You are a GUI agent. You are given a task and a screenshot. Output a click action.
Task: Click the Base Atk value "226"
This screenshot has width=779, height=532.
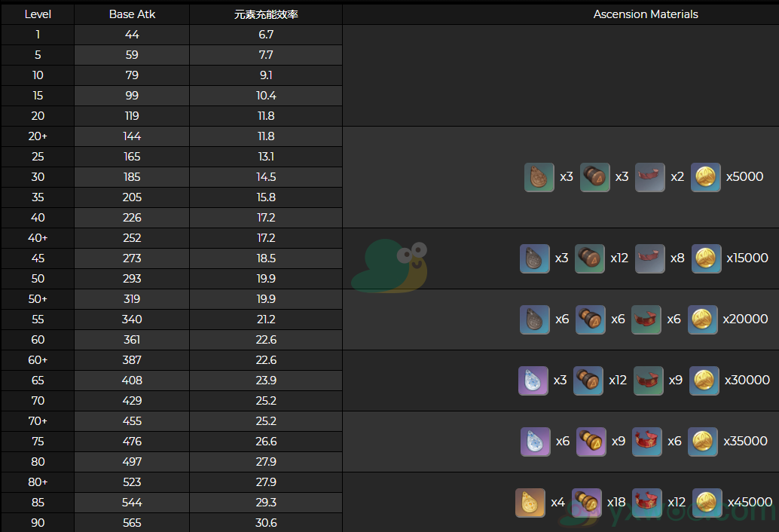(x=132, y=218)
